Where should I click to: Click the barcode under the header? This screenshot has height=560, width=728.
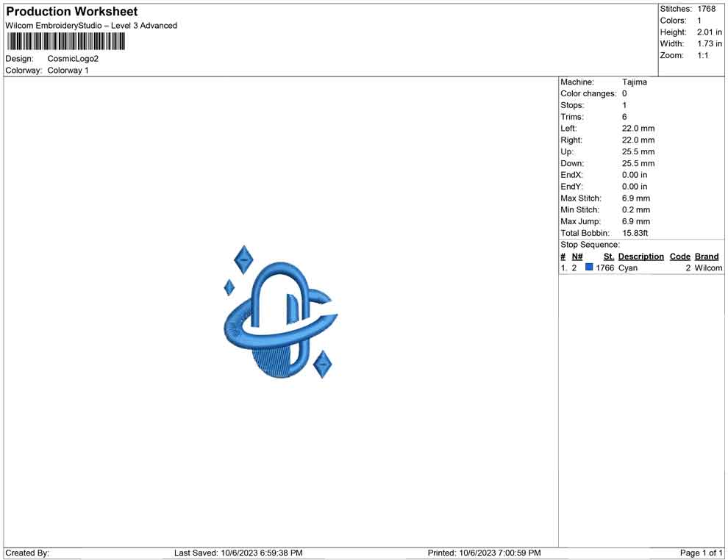click(66, 42)
